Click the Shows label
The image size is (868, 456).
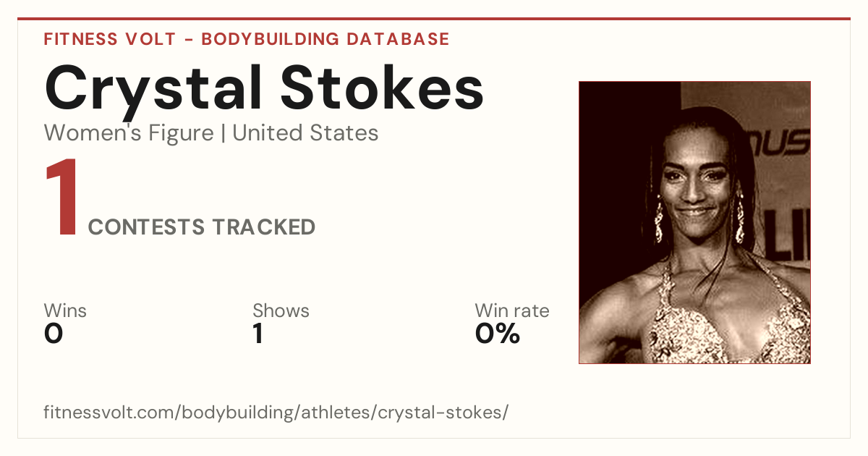pos(281,311)
